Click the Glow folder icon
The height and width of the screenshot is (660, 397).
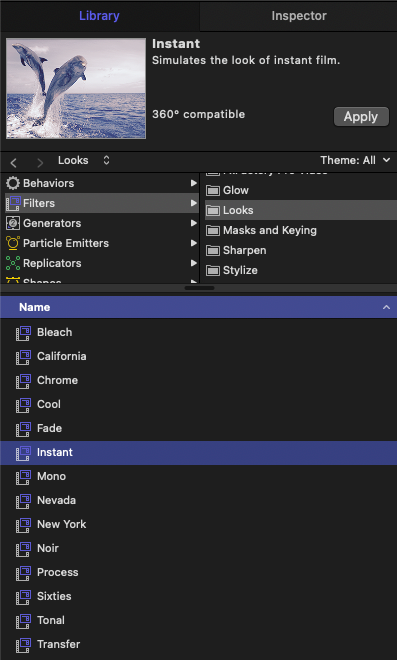tap(213, 190)
